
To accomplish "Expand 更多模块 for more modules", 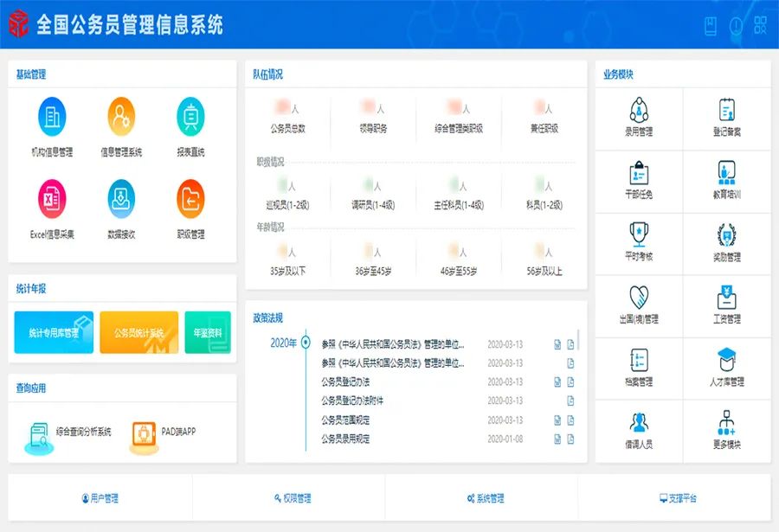I will coord(727,424).
